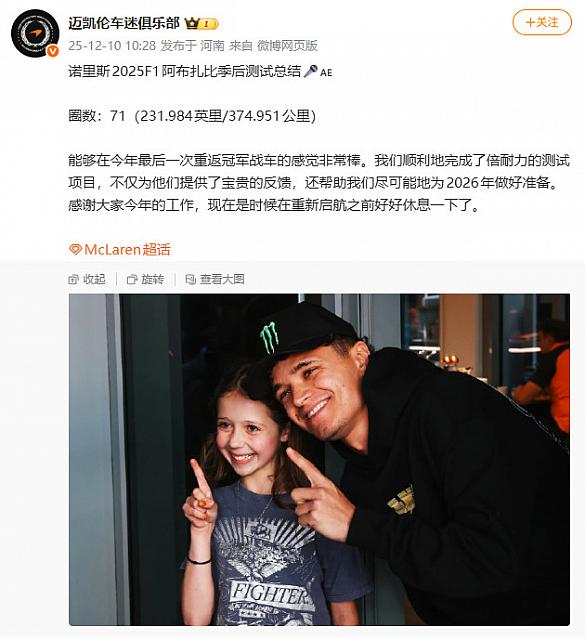Image resolution: width=585 pixels, height=640 pixels.
Task: Follow the account with +关注 button
Action: click(542, 22)
